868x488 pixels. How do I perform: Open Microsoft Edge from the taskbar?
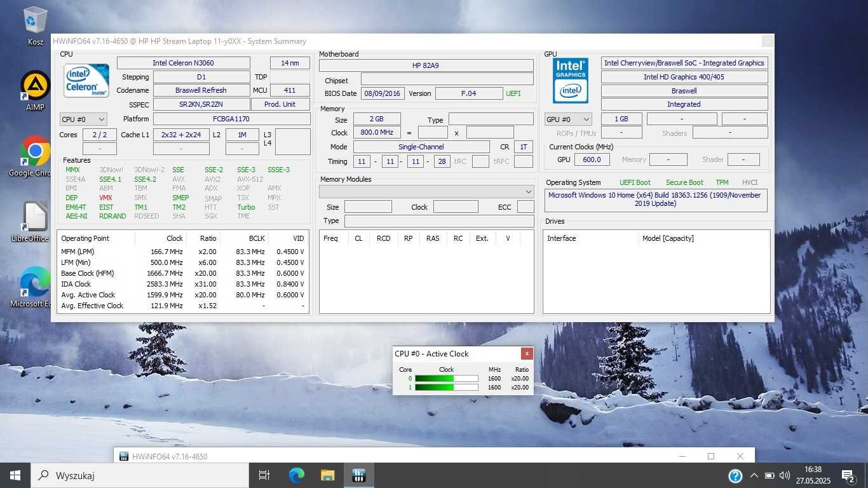click(296, 475)
